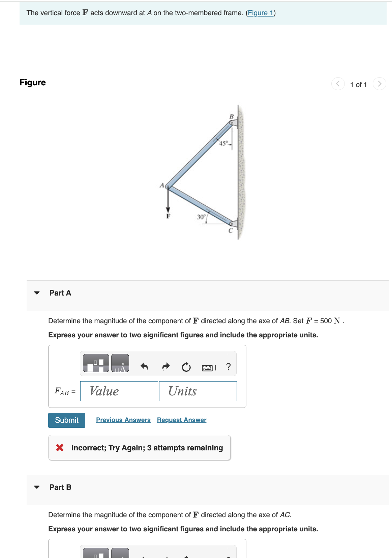Click Previous Answers
This screenshot has width=392, height=558.
click(x=123, y=420)
